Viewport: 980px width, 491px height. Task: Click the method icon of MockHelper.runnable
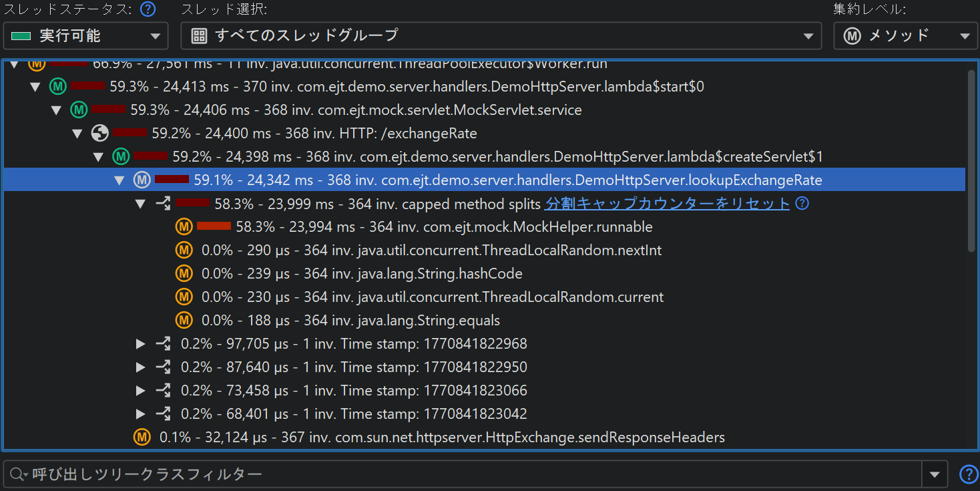click(184, 227)
